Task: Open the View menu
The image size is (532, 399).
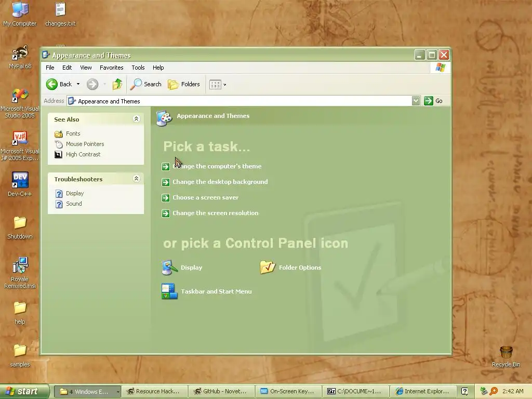Action: tap(86, 68)
